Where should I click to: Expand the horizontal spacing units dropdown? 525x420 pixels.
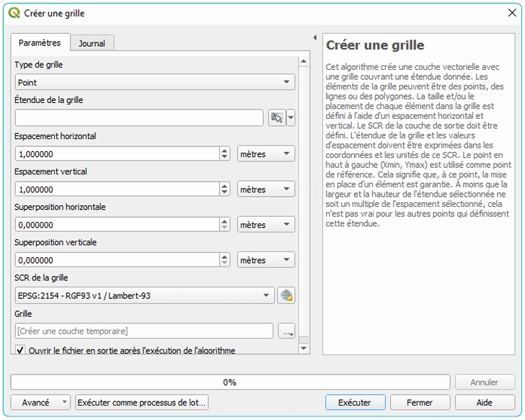[265, 153]
